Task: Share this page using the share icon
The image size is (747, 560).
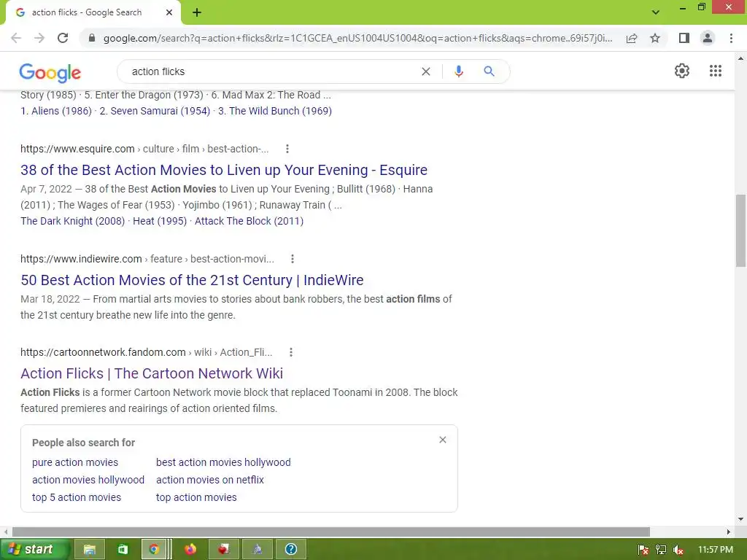Action: point(632,38)
